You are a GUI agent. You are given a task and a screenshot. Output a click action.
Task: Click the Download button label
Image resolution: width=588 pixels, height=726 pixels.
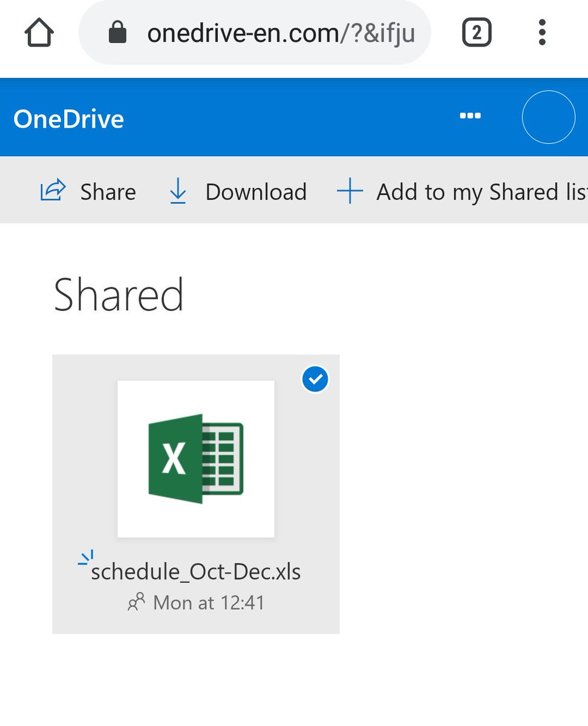pos(256,192)
